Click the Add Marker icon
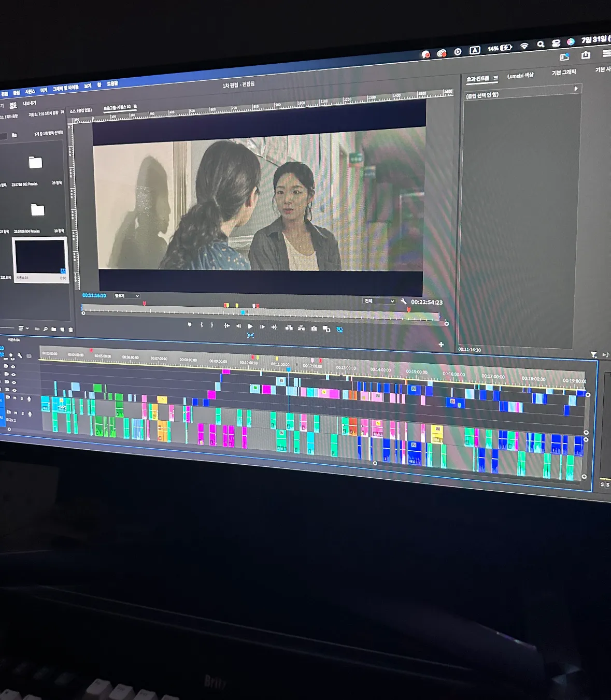Viewport: 611px width, 700px height. pos(190,324)
